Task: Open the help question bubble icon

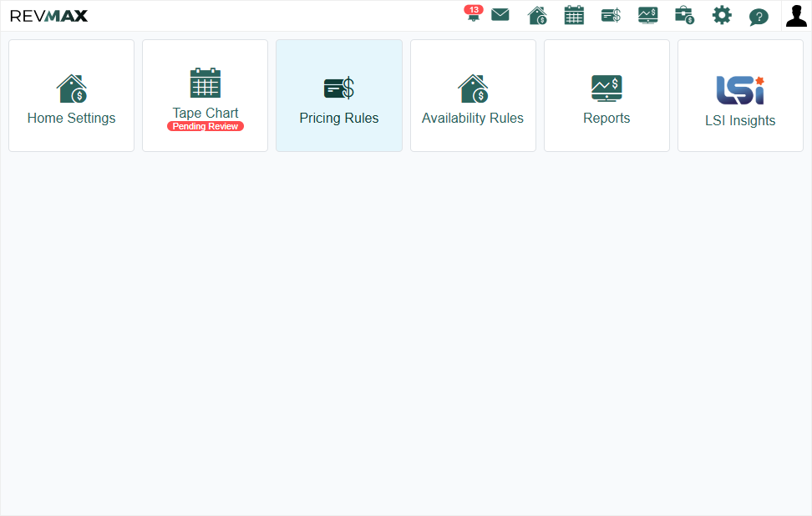Action: click(759, 17)
